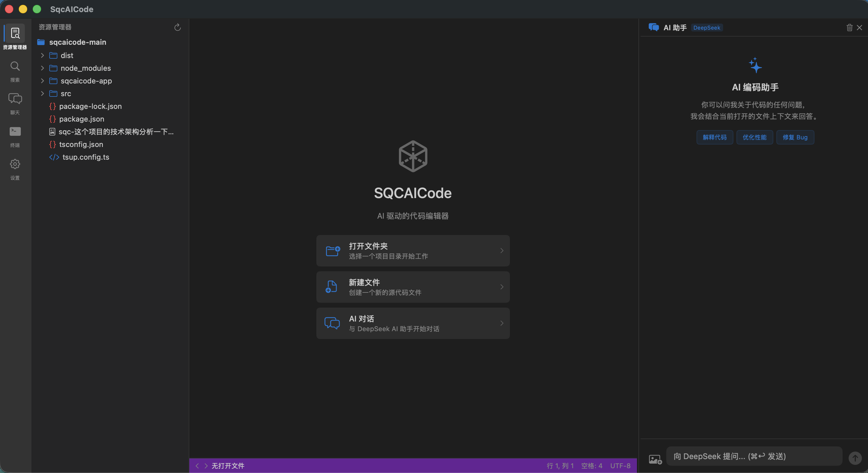Click the attach image icon
This screenshot has width=868, height=473.
pos(655,459)
